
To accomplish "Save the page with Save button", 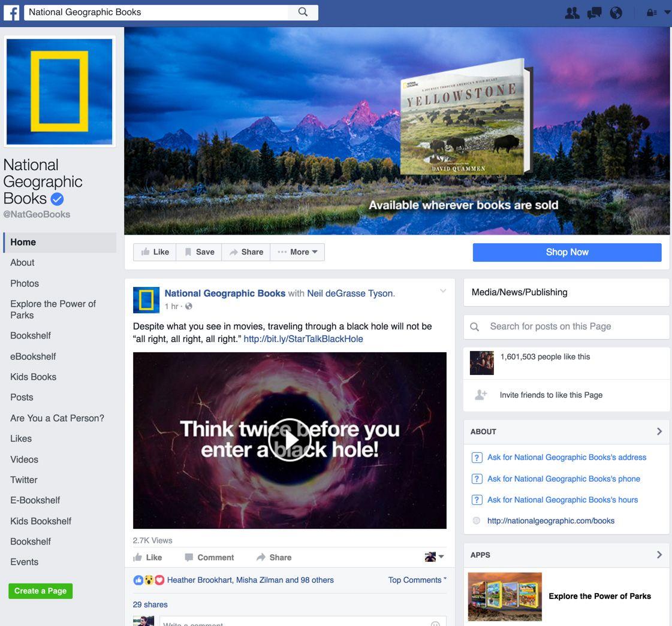I will click(x=199, y=252).
